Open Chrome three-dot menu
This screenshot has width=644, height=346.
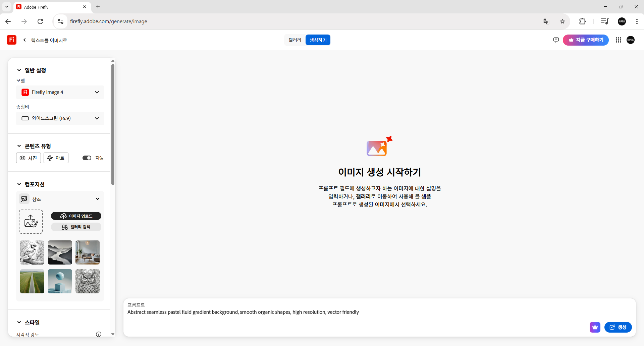637,21
